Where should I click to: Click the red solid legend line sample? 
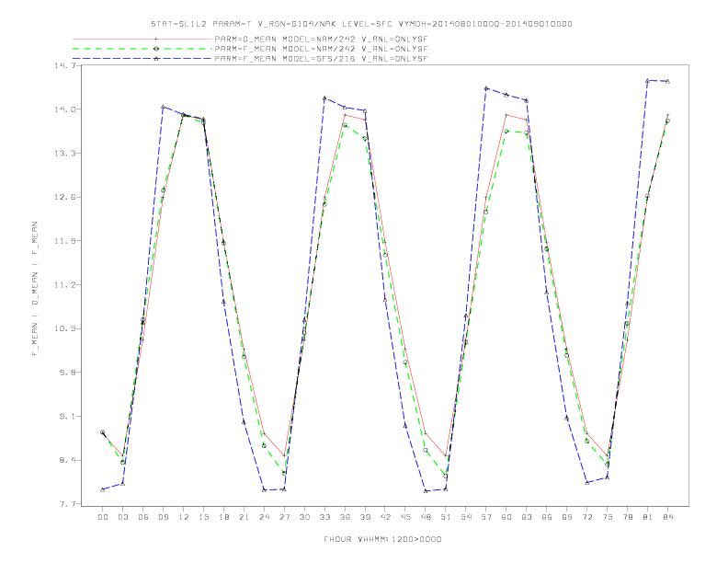tap(142, 39)
